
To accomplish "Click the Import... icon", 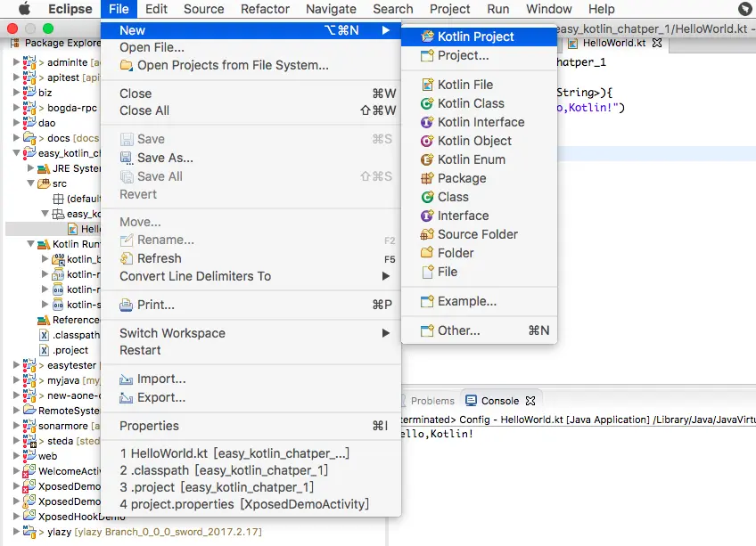I will 127,379.
